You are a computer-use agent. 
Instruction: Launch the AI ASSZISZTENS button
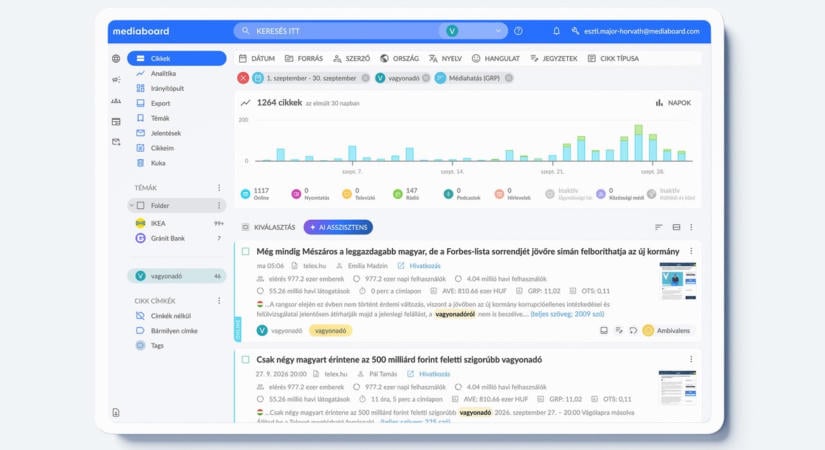(338, 227)
